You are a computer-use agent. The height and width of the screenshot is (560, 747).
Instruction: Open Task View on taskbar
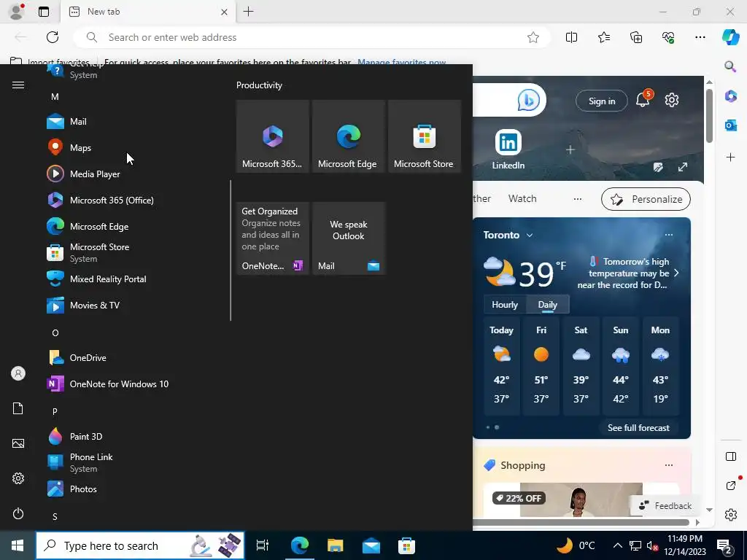(263, 545)
